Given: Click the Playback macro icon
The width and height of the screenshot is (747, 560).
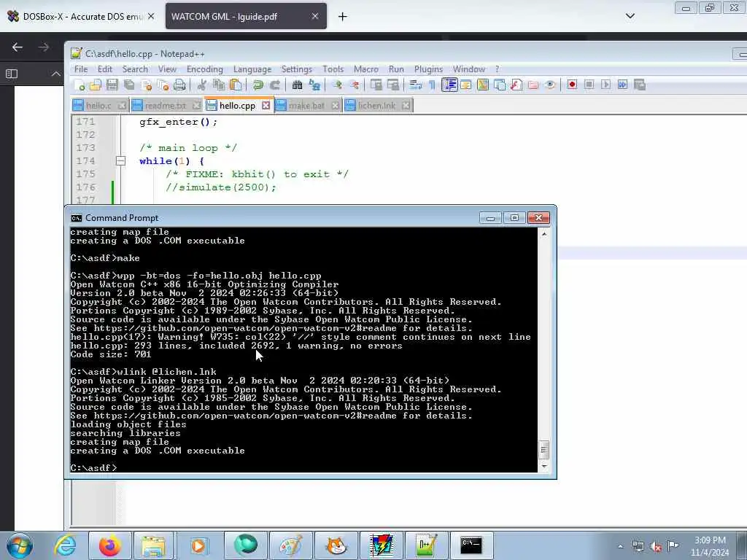Looking at the screenshot, I should (605, 85).
